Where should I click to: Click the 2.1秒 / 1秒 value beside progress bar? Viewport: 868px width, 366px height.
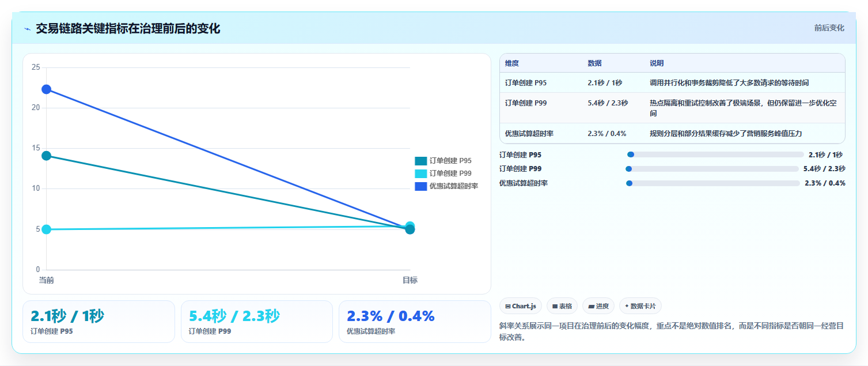click(825, 154)
